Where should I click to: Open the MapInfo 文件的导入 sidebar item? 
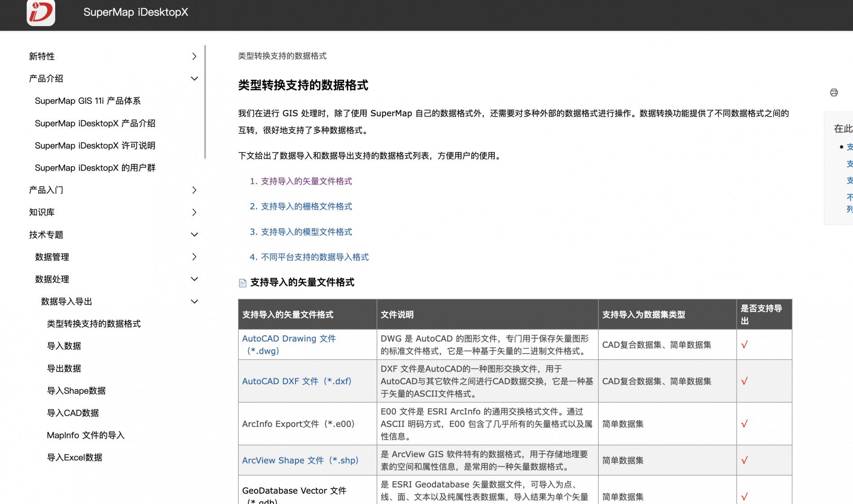86,435
